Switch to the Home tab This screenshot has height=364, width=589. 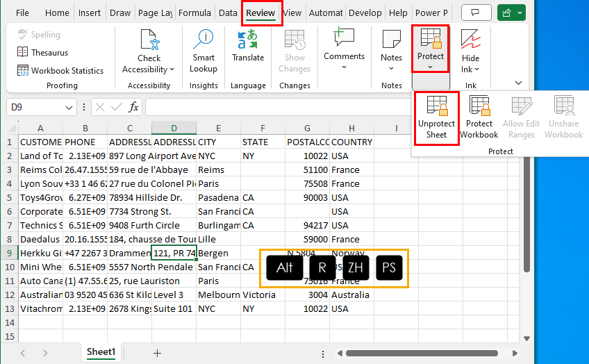[57, 13]
